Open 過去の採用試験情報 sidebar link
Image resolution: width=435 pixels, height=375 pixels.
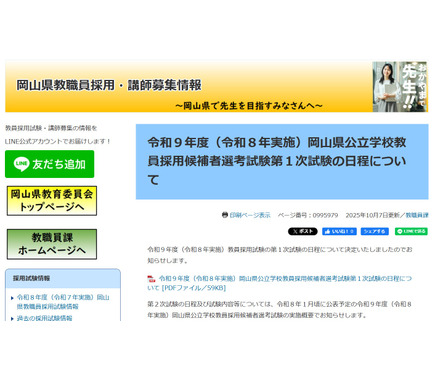[44, 318]
